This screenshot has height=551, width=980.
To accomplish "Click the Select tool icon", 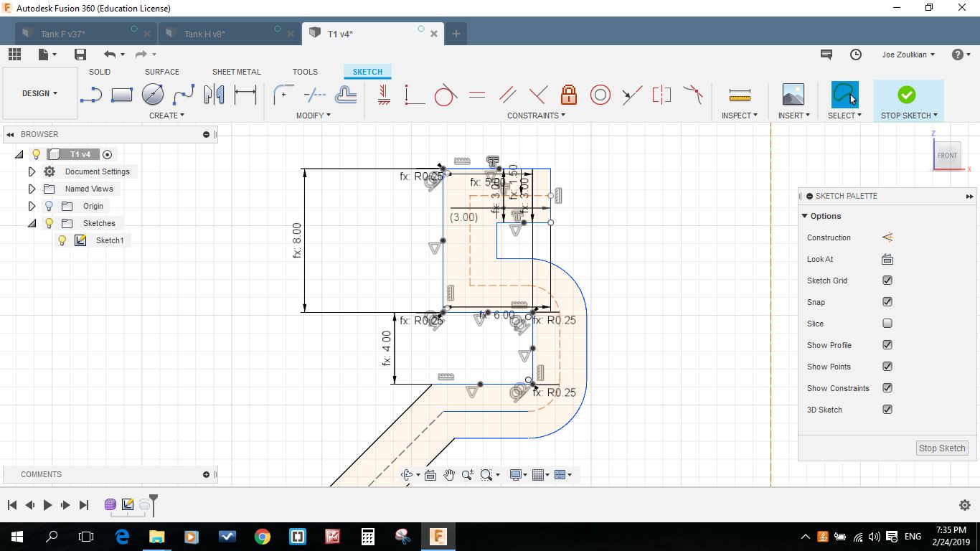I will pyautogui.click(x=844, y=95).
